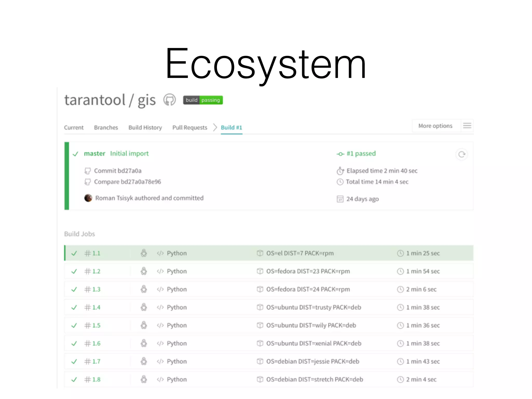Click the clock icon by 2 min 6 sec
This screenshot has width=532, height=399.
point(400,289)
